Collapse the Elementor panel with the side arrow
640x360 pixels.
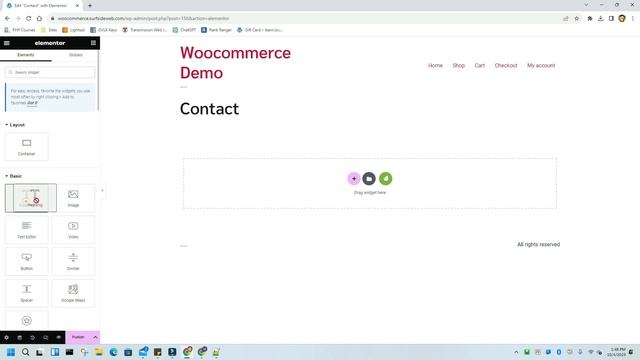102,190
